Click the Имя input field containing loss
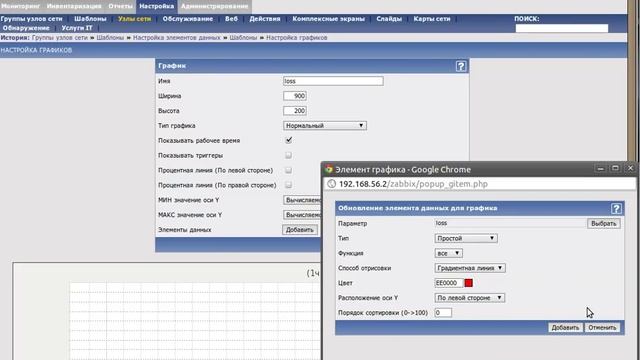 click(333, 81)
